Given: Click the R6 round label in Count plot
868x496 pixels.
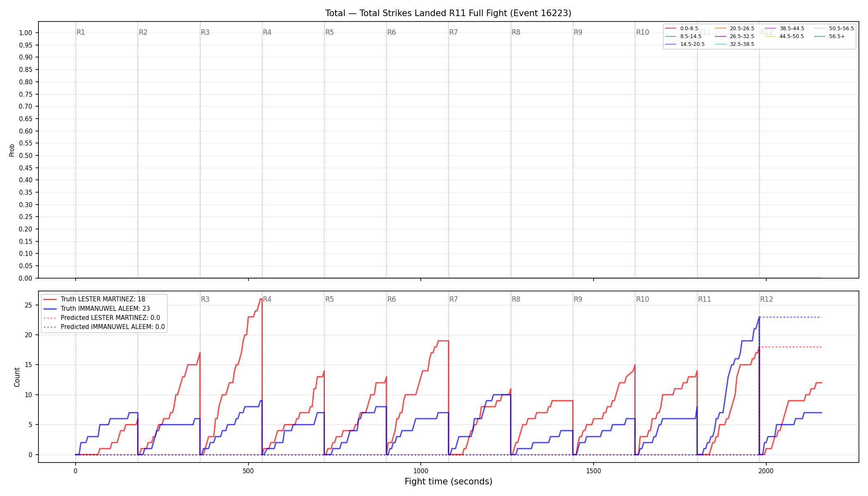Looking at the screenshot, I should [392, 299].
